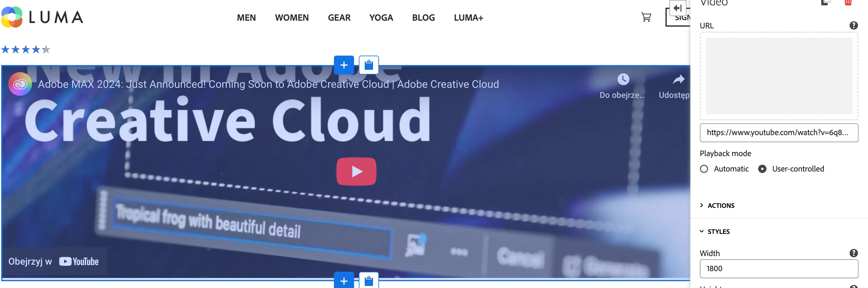Click the Adobe MAX 2024 video title

pos(268,84)
